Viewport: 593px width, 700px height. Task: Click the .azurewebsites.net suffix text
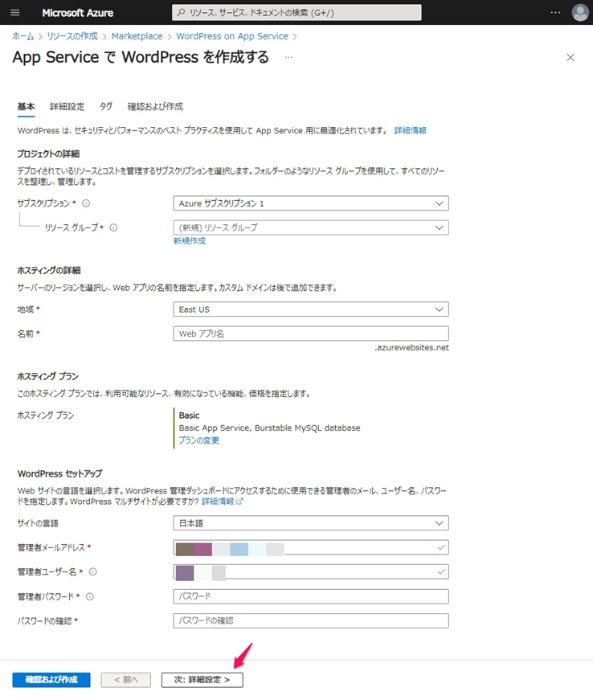[x=412, y=347]
